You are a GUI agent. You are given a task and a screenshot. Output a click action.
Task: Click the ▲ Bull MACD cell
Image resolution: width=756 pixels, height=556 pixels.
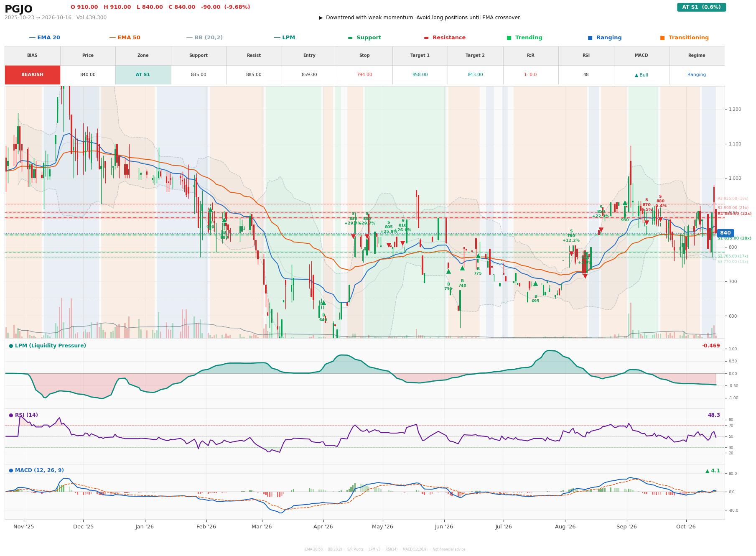point(641,75)
